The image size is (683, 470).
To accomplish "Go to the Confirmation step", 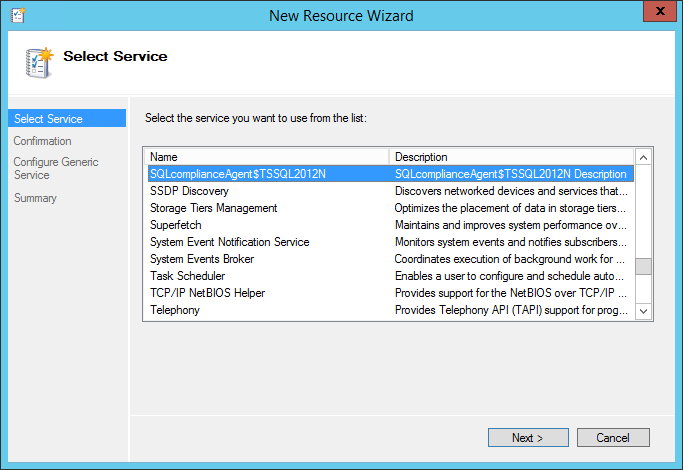I will [42, 141].
